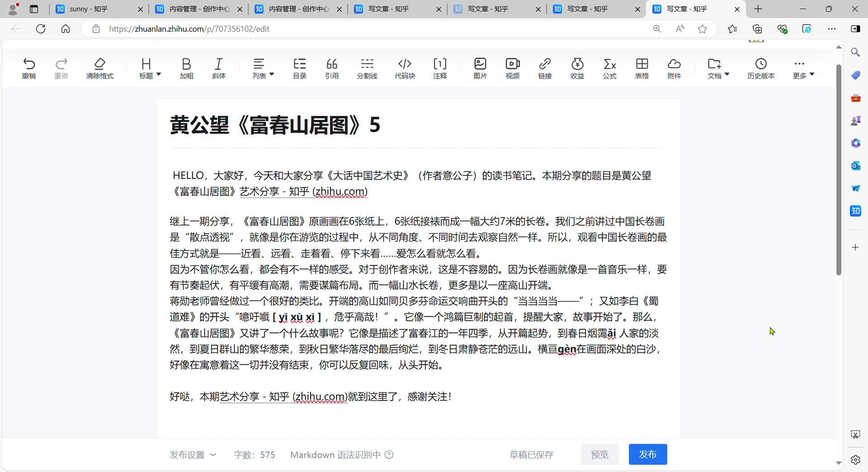Image resolution: width=868 pixels, height=472 pixels.
Task: Open the sidebar shopping tag icon
Action: [855, 75]
